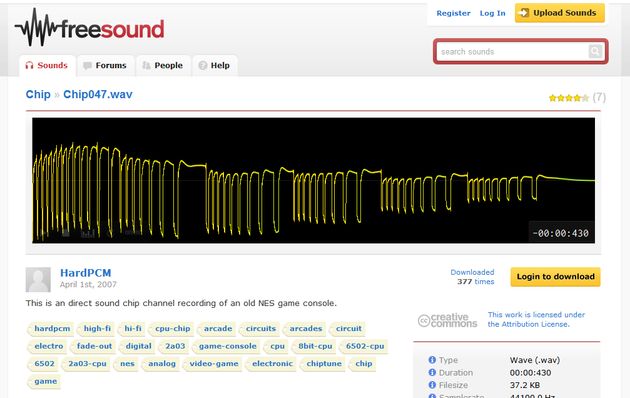Open HardPCM's avatar thumbnail
This screenshot has width=630, height=398.
tap(38, 280)
